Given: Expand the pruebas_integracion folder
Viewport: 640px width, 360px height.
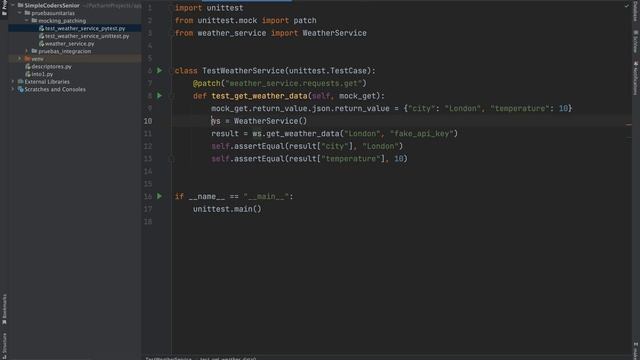Looking at the screenshot, I should [x=27, y=51].
